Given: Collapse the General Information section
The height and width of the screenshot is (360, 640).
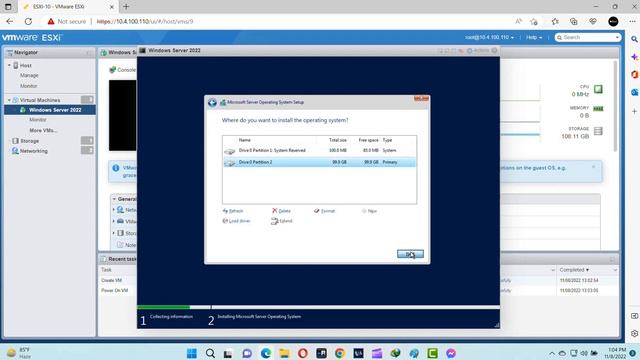Looking at the screenshot, I should (115, 199).
